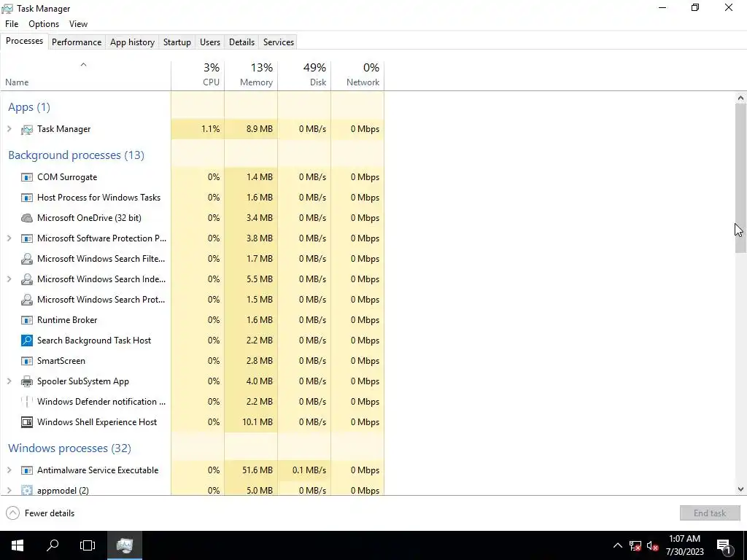Open the network status tray icon
Image resolution: width=747 pixels, height=560 pixels.
[635, 545]
